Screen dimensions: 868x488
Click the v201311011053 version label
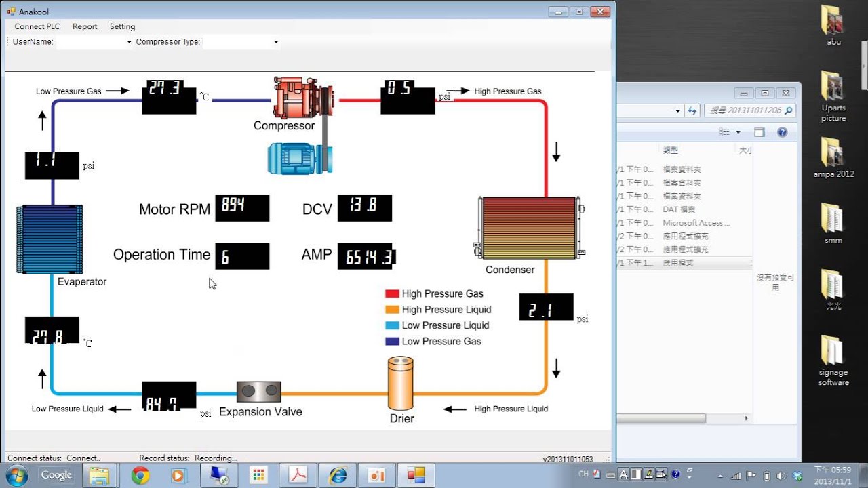[x=568, y=459]
